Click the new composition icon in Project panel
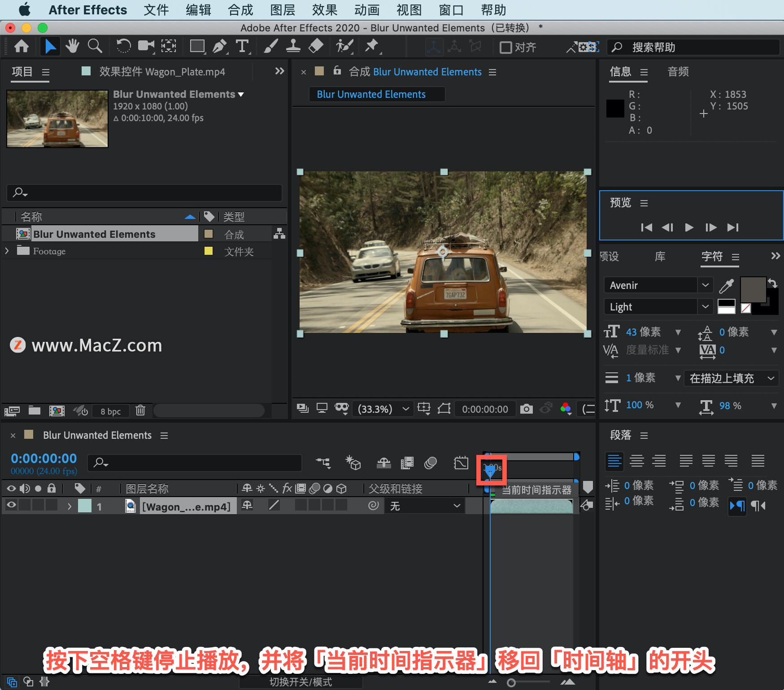The image size is (784, 690). point(57,411)
